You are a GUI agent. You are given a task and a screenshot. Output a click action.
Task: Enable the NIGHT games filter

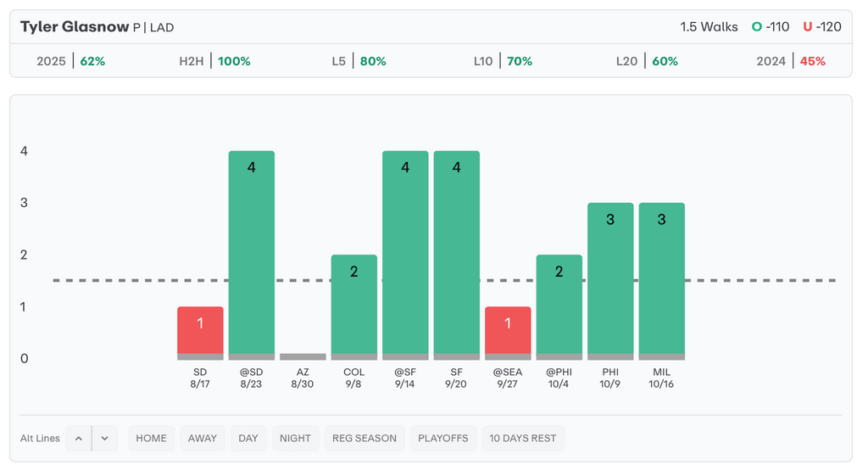pos(295,439)
